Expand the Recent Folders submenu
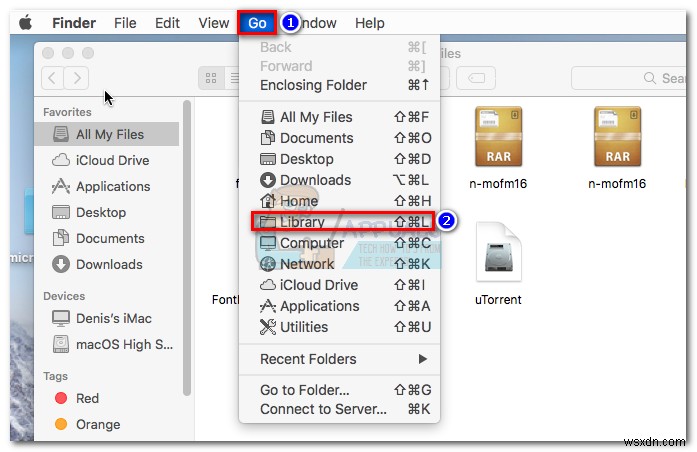The image size is (697, 452). click(x=340, y=359)
